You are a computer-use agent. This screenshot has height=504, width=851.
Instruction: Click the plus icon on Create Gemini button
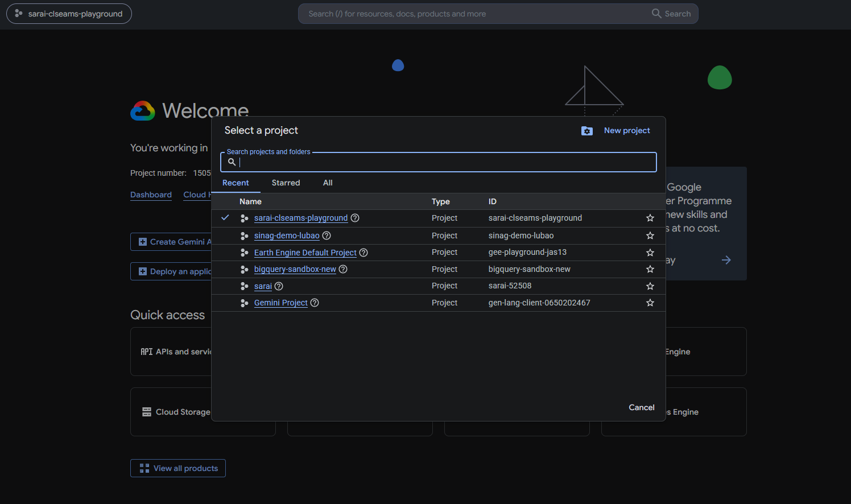[x=143, y=242]
